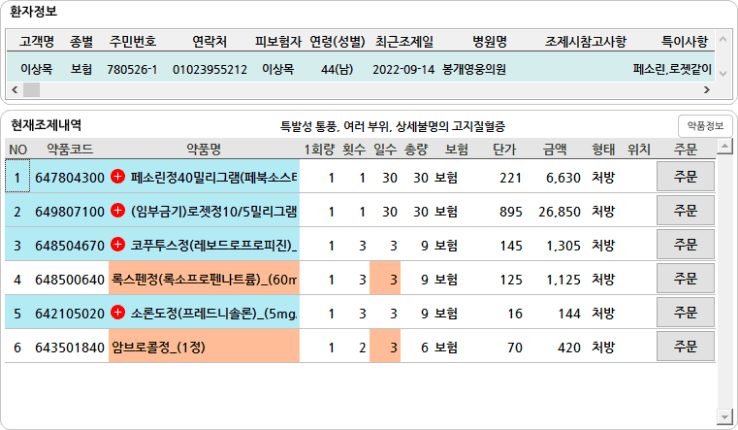This screenshot has width=738, height=430.
Task: Click the 일수 column header
Action: [x=385, y=149]
